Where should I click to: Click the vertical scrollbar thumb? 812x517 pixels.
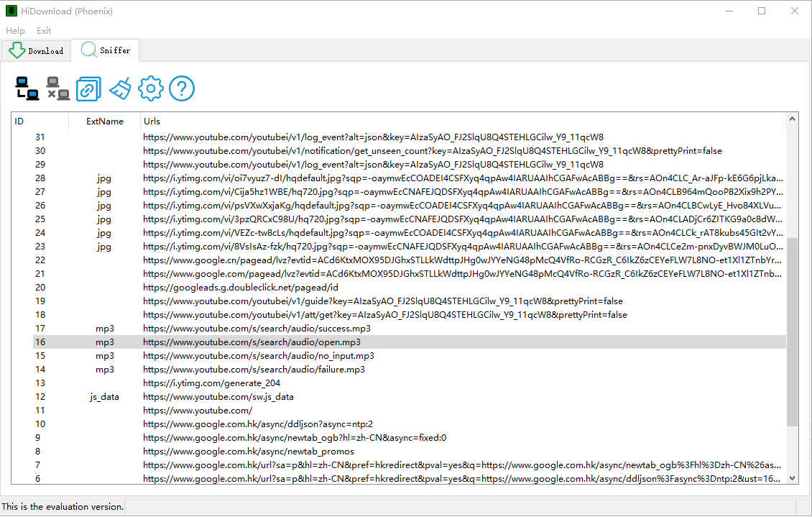click(792, 332)
